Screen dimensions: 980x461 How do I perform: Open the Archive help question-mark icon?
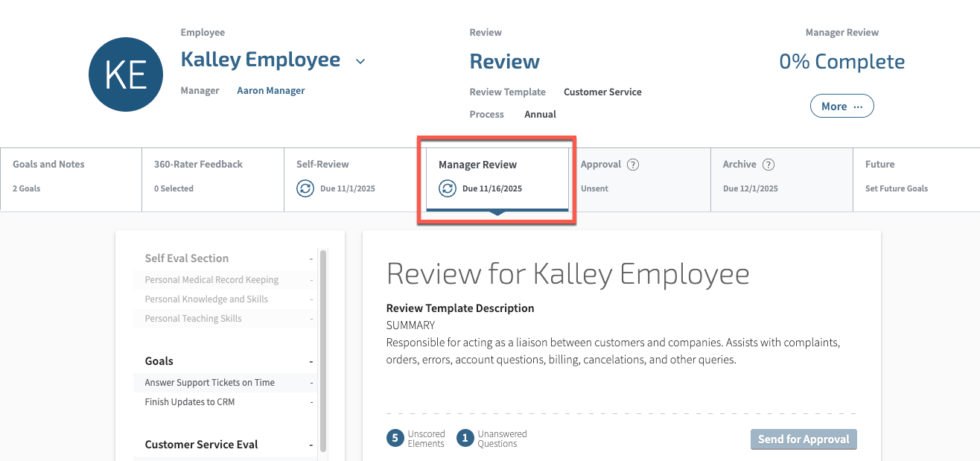click(x=769, y=165)
